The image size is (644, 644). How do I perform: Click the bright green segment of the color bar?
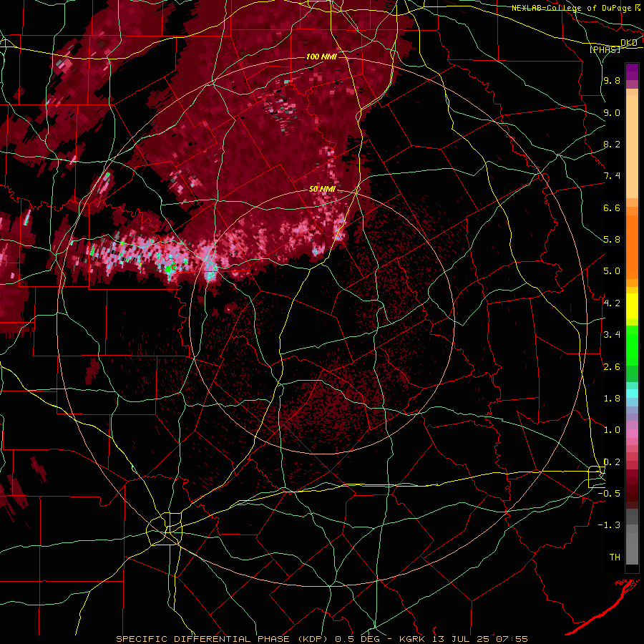click(632, 345)
